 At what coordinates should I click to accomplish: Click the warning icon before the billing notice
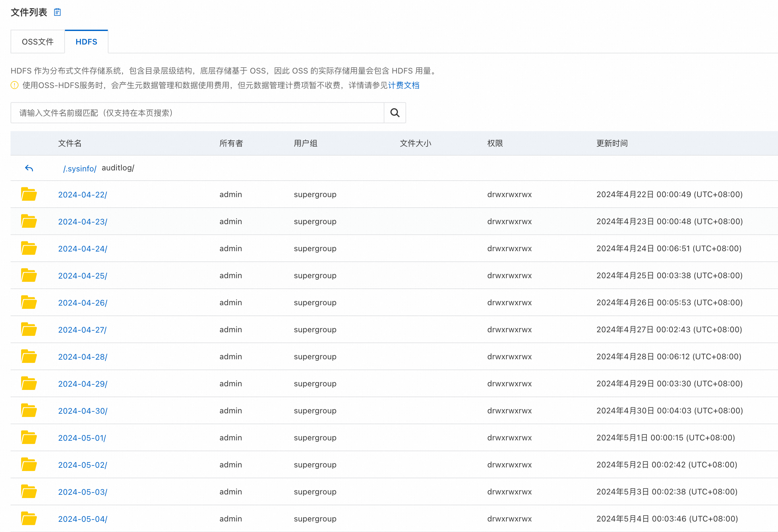pos(14,85)
